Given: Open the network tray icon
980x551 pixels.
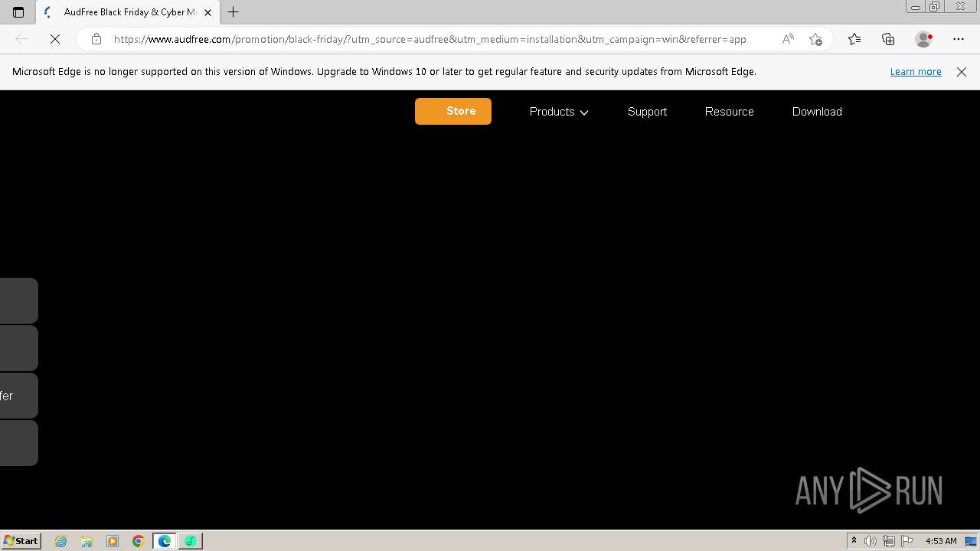Looking at the screenshot, I should [889, 541].
